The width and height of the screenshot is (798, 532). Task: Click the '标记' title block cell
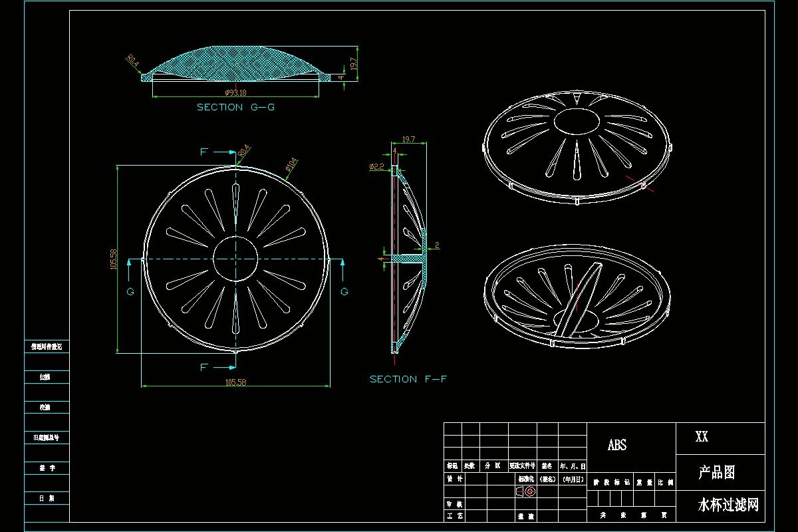tap(453, 466)
